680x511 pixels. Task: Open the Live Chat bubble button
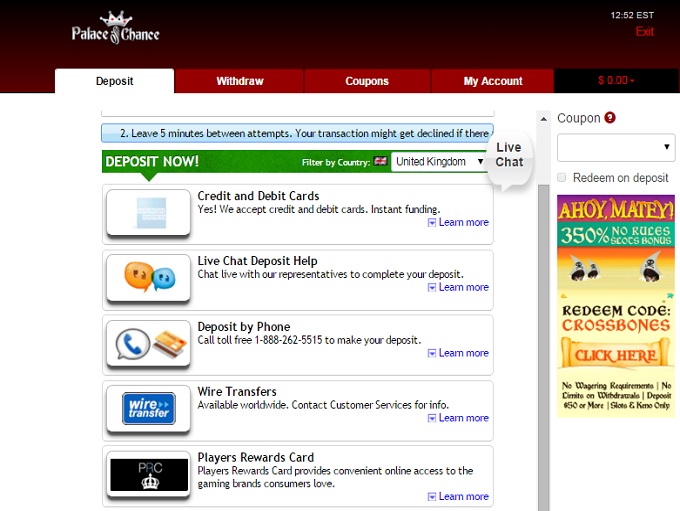click(x=509, y=155)
